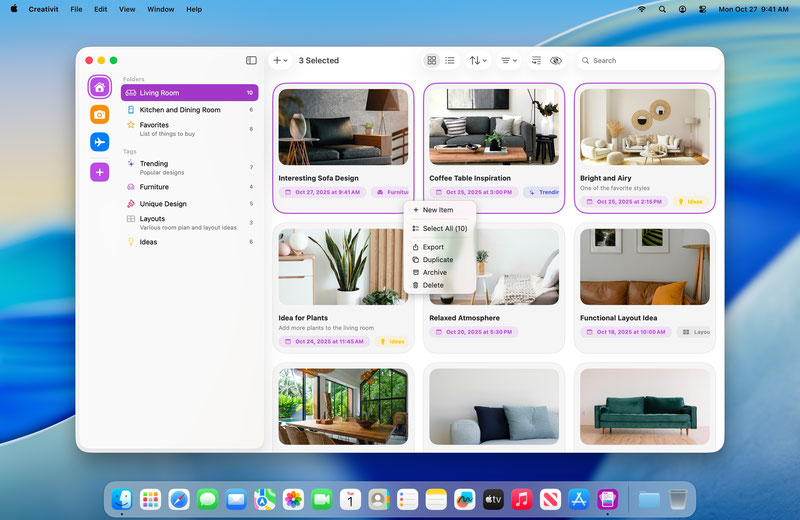Expand the filter options dropdown
Screen dimensions: 800x520
pyautogui.click(x=509, y=61)
